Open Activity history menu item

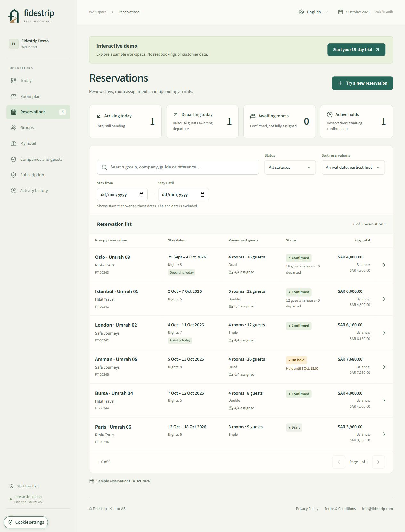tap(38, 191)
